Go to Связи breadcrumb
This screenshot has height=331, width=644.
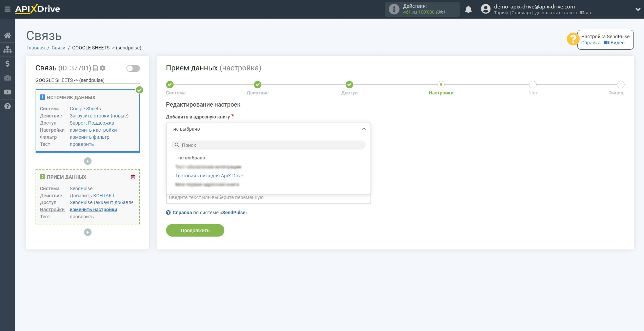click(x=58, y=48)
